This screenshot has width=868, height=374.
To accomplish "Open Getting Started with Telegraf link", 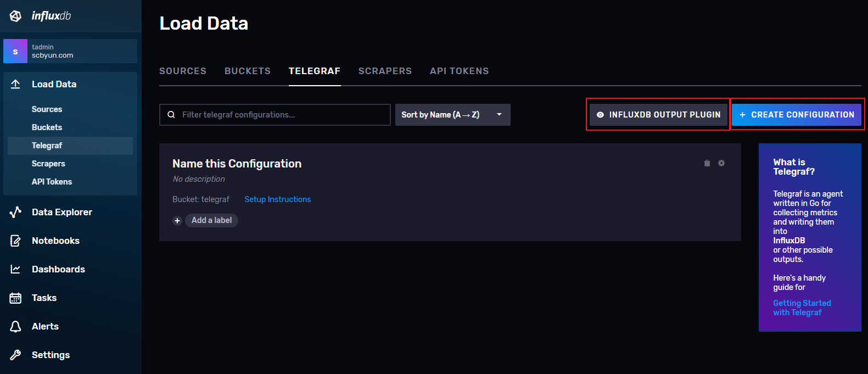I will pyautogui.click(x=802, y=308).
